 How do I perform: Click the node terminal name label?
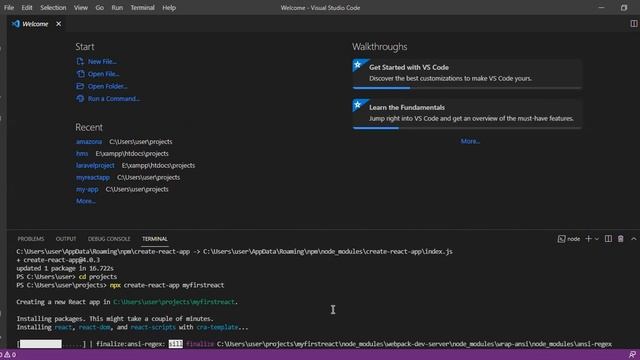pyautogui.click(x=573, y=239)
